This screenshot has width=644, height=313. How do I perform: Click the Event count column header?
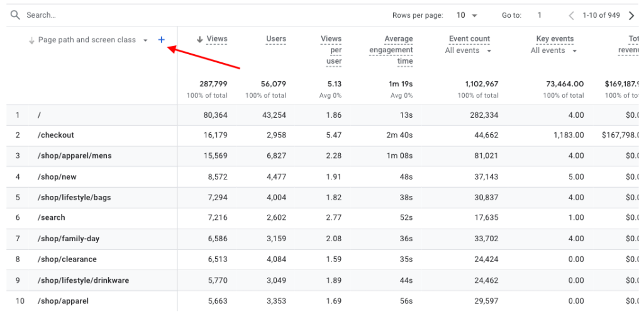(469, 39)
